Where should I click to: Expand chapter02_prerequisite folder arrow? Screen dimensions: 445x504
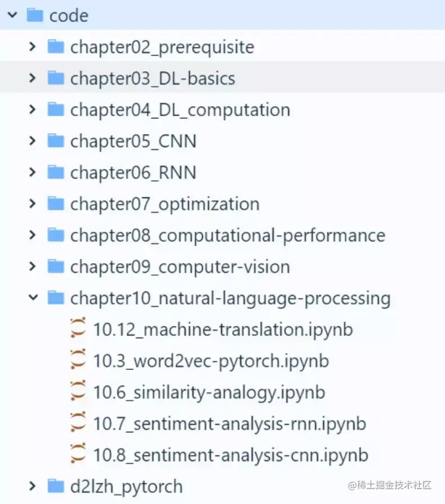point(33,47)
